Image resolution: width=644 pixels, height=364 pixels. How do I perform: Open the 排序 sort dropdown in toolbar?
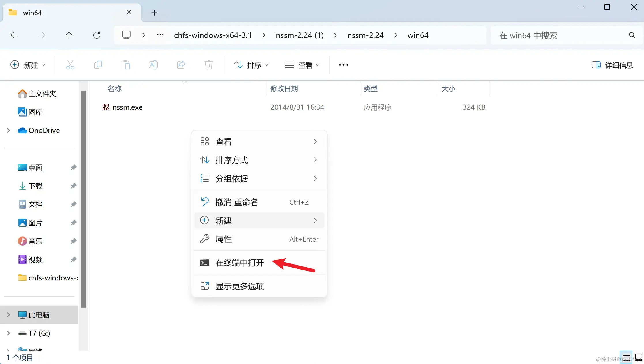251,65
